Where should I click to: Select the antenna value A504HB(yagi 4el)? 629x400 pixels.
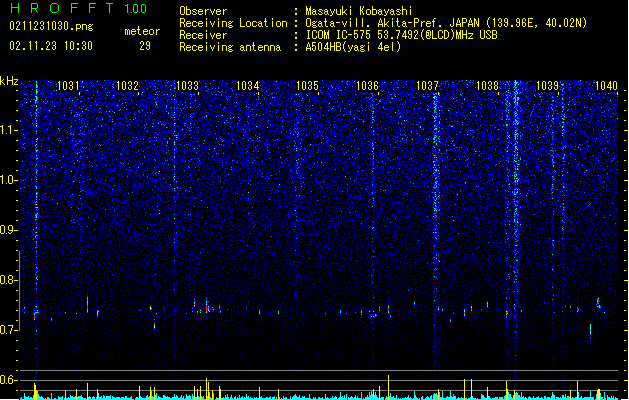click(x=353, y=47)
